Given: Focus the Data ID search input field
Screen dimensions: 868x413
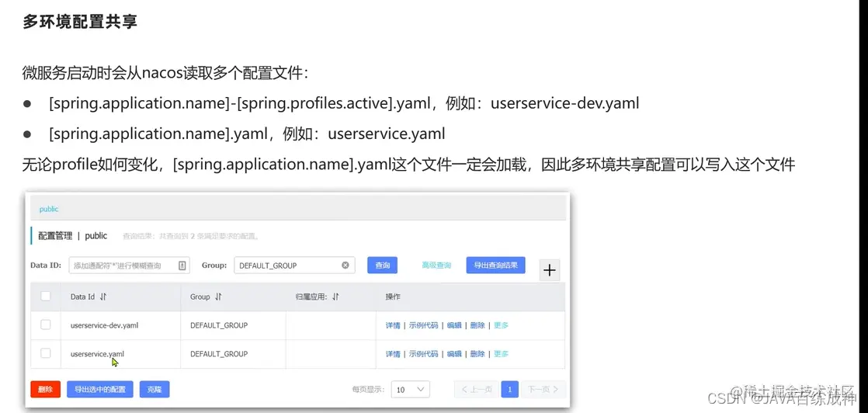Looking at the screenshot, I should (130, 265).
